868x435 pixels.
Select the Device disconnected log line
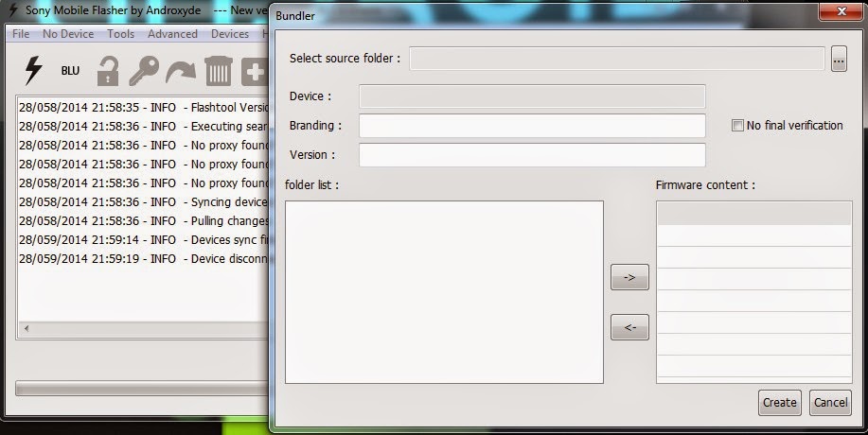tap(143, 259)
